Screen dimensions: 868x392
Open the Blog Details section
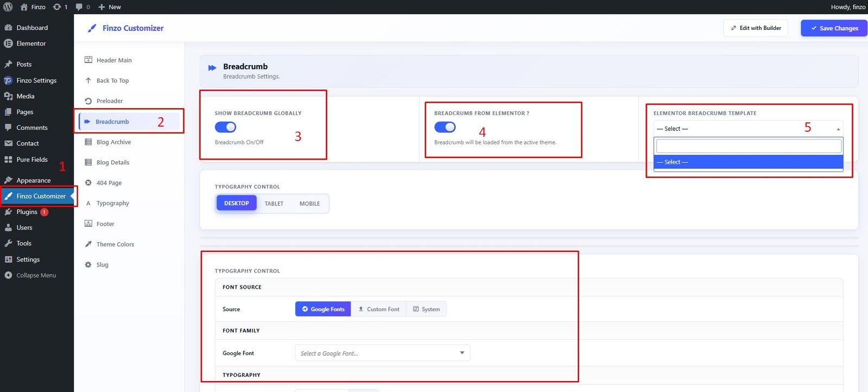tap(129, 162)
